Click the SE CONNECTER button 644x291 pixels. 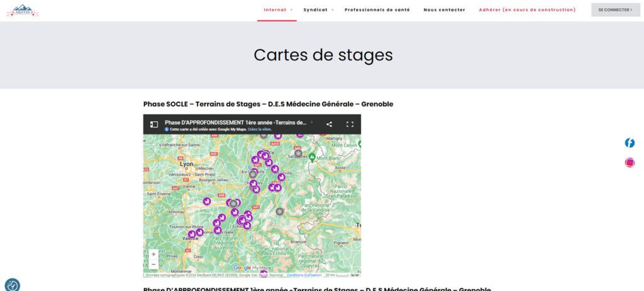(616, 10)
